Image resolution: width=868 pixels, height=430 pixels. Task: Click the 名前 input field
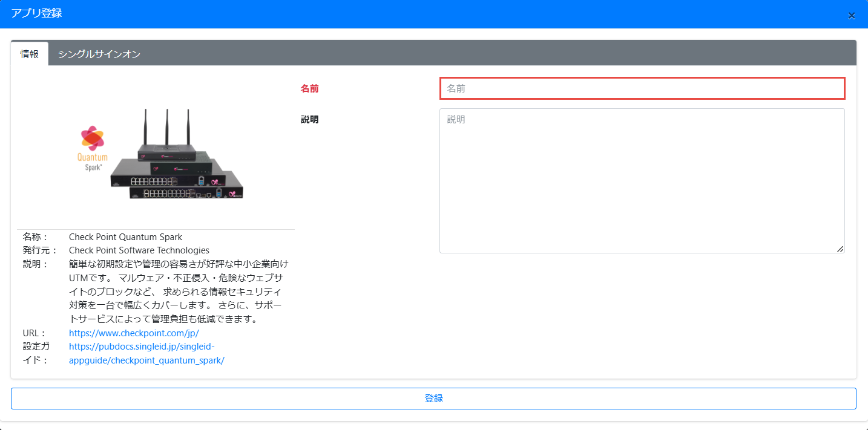[642, 88]
